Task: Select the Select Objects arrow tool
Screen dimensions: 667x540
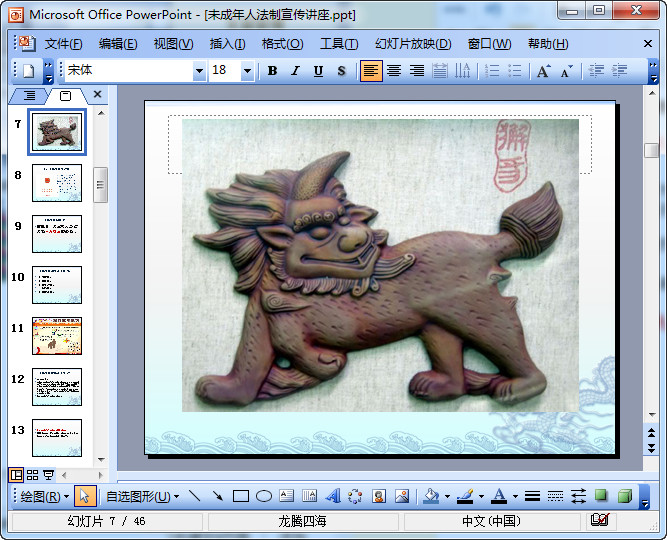Action: pos(85,496)
